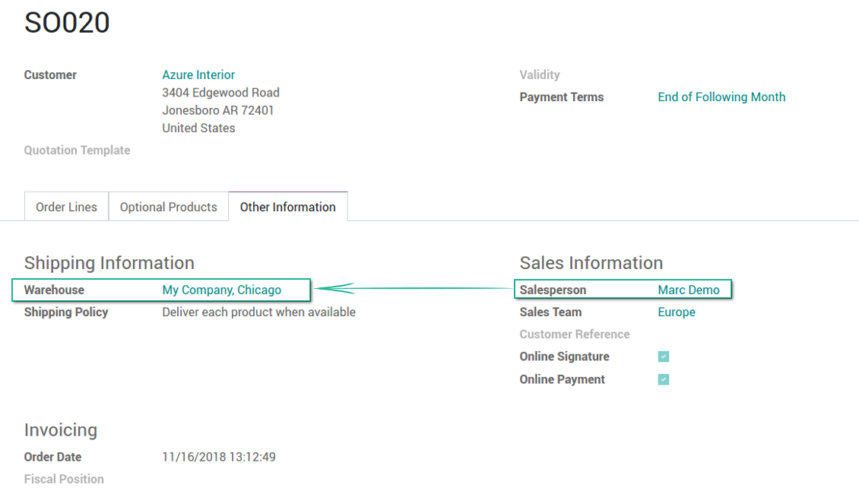859x504 pixels.
Task: Click the Order Date label
Action: (x=52, y=457)
